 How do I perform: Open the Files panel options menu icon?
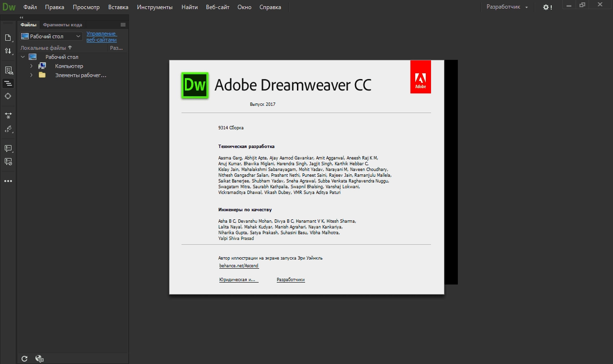123,24
